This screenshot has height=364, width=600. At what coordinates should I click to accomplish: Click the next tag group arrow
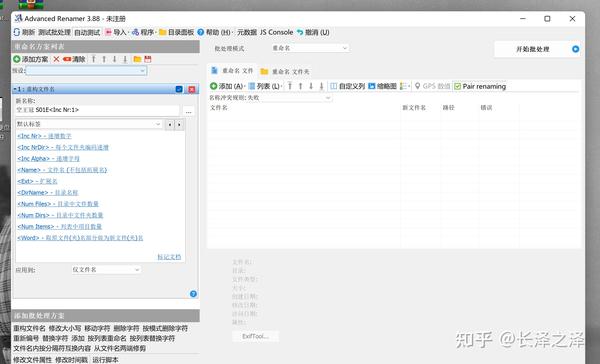tap(179, 124)
